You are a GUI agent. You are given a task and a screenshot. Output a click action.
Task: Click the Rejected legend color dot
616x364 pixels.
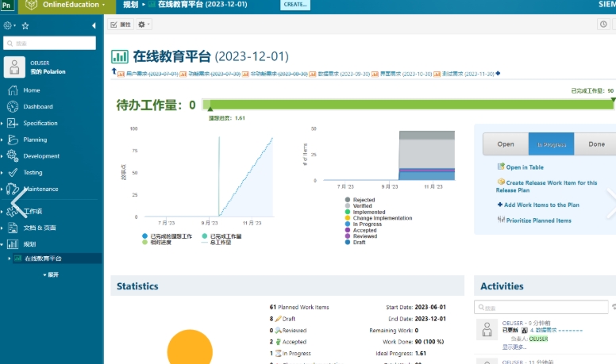point(347,200)
